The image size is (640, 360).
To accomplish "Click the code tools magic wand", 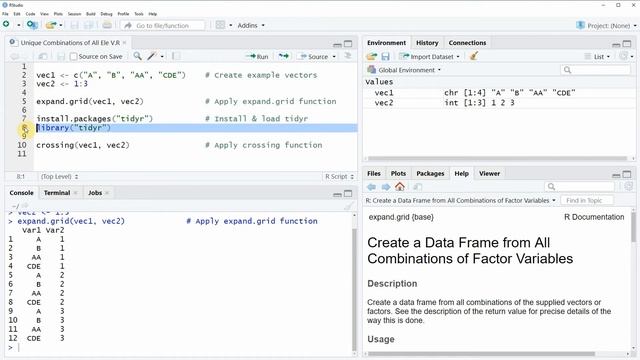I will point(152,56).
